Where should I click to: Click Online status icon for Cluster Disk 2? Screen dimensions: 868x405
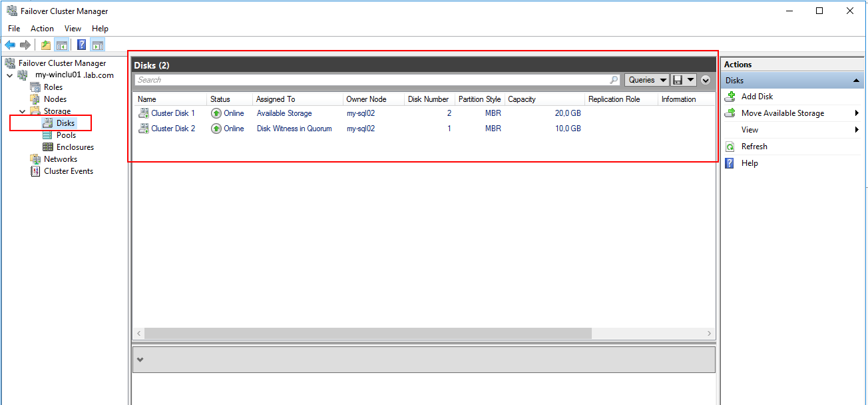tap(216, 129)
